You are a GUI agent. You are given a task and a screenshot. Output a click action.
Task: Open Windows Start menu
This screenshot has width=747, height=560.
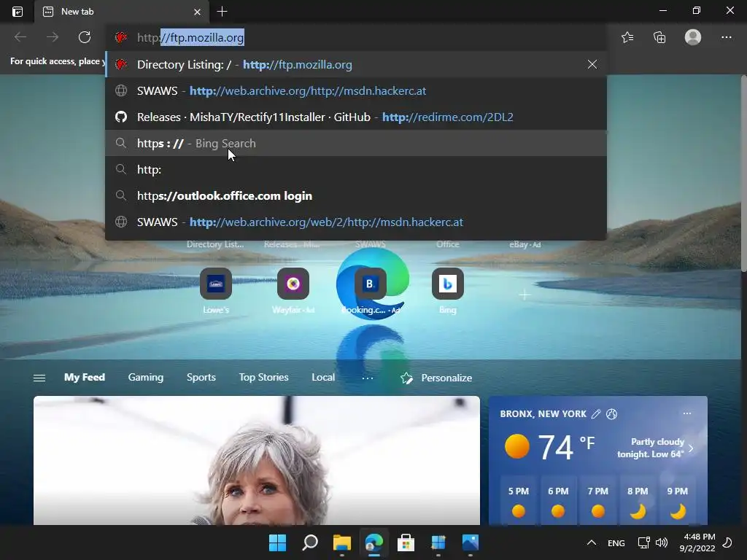(277, 542)
